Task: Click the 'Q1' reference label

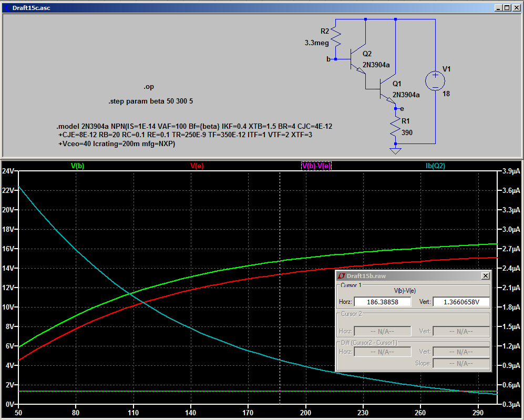Action: coord(397,84)
